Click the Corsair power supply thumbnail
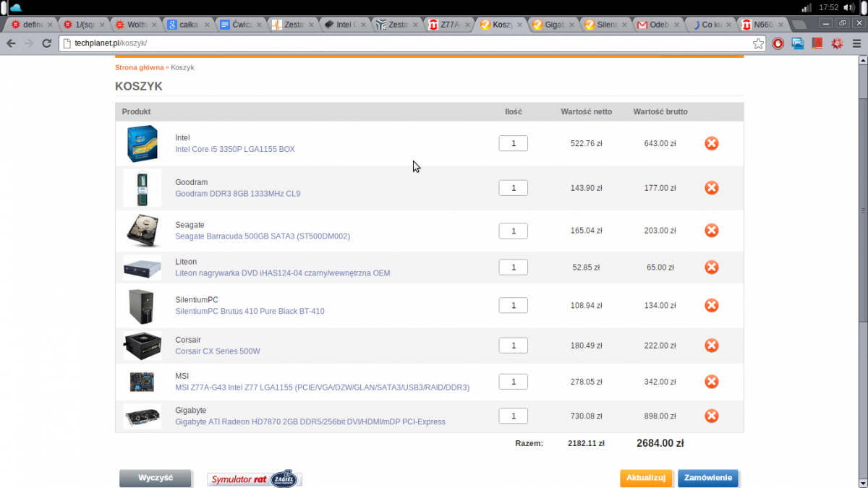The image size is (868, 488). point(142,346)
